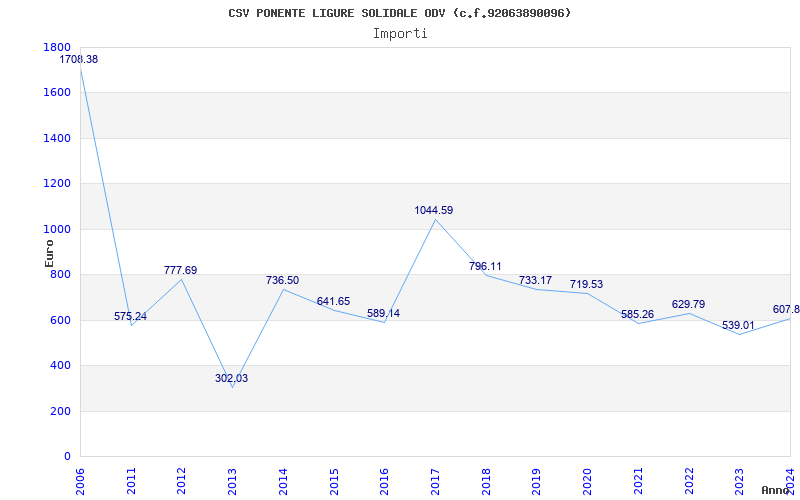Click the 2023 x-axis year label
The height and width of the screenshot is (500, 800).
739,481
